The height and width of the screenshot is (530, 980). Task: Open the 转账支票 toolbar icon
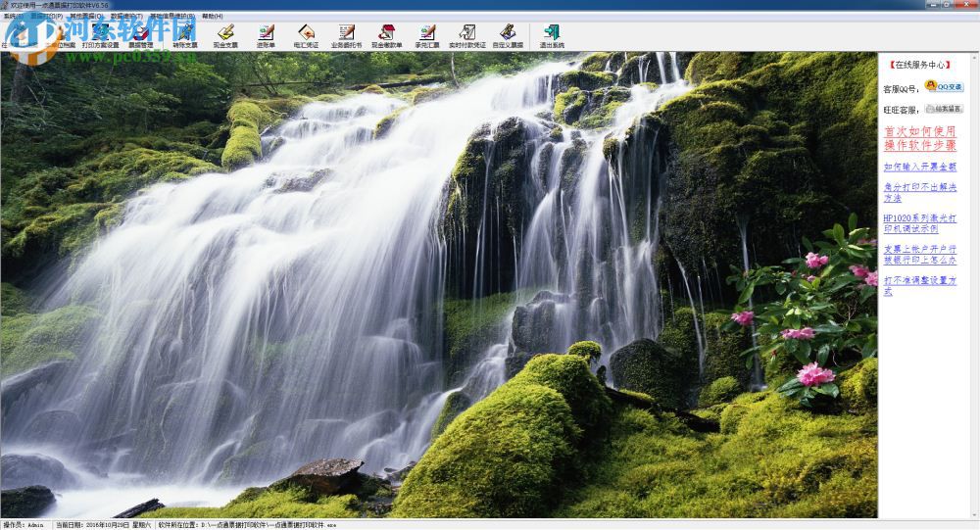click(x=185, y=36)
